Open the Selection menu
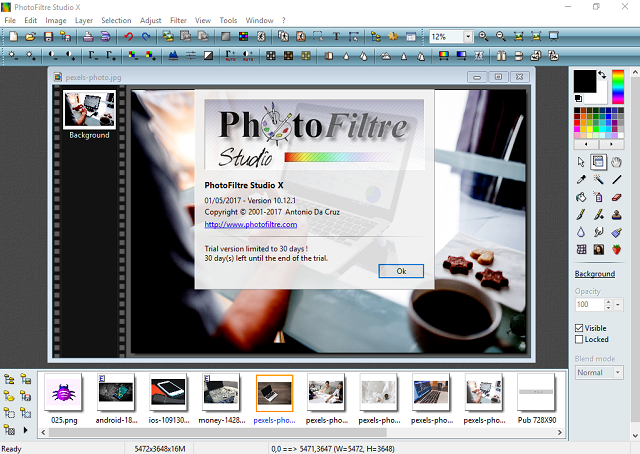 coord(116,20)
